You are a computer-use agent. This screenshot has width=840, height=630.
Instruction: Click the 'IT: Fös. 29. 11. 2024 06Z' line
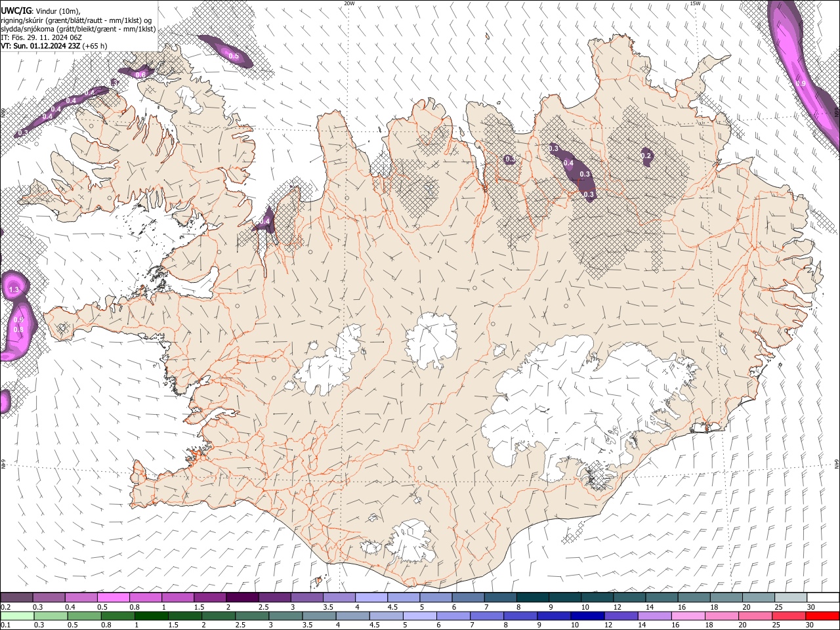41,37
